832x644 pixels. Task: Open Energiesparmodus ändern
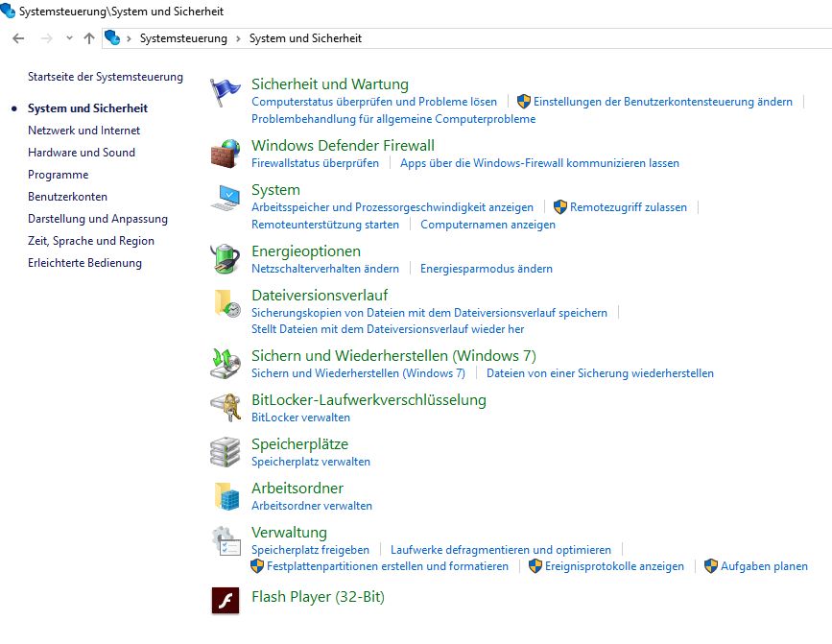487,269
